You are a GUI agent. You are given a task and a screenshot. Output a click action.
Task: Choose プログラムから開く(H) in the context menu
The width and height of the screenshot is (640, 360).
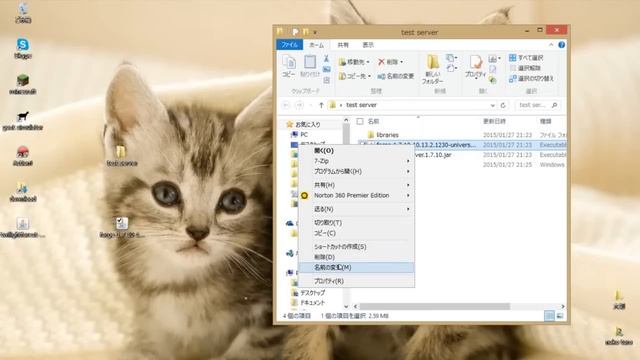pos(357,171)
